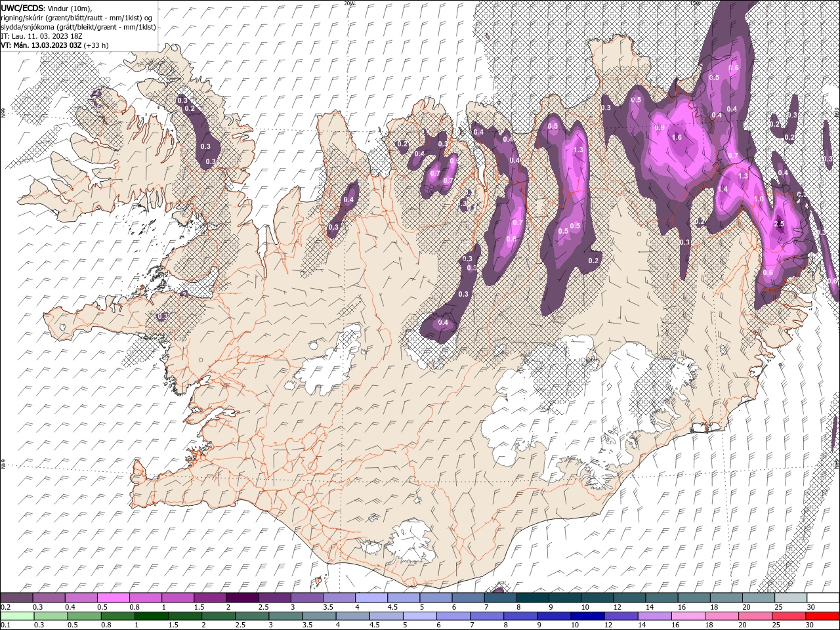Click the 'slydda/snjókoma' legend description line
This screenshot has height=630, width=840.
[78, 27]
